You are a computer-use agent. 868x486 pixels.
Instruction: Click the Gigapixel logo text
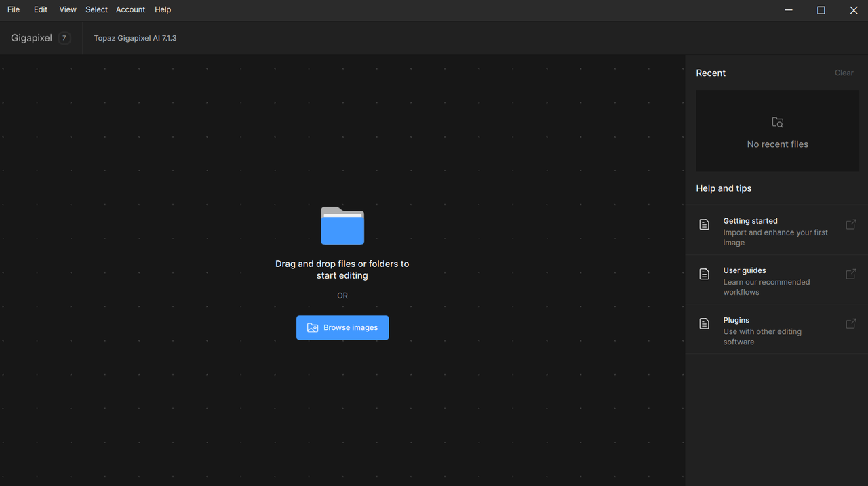pos(31,38)
